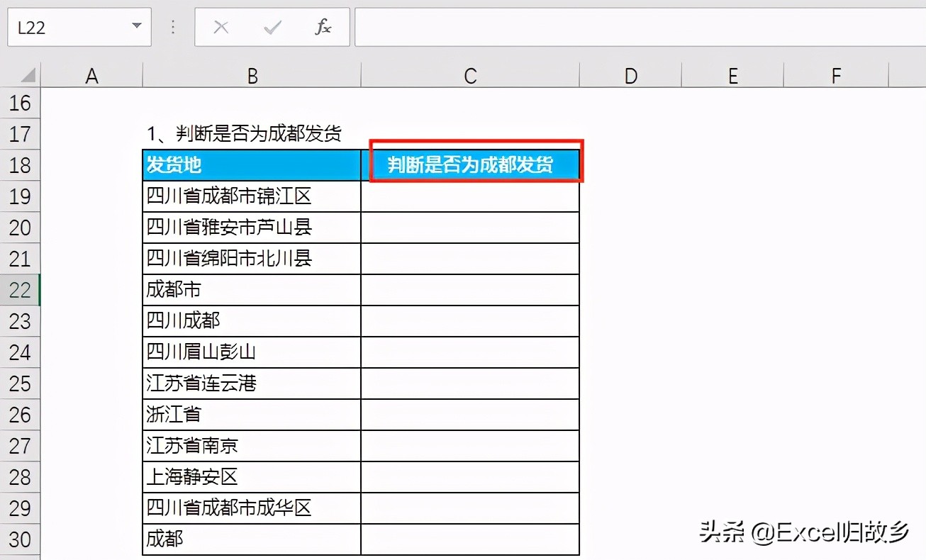Click the formula bar three-dot resize handle

pyautogui.click(x=173, y=27)
